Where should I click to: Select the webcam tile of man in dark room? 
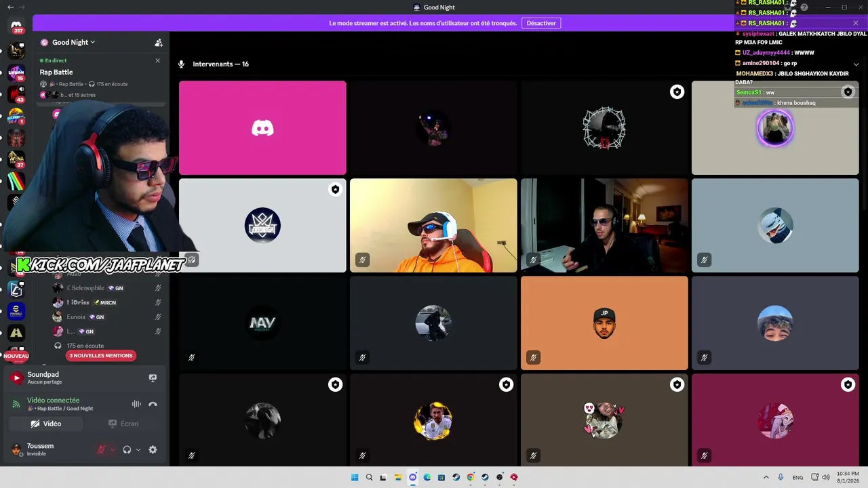(x=604, y=226)
